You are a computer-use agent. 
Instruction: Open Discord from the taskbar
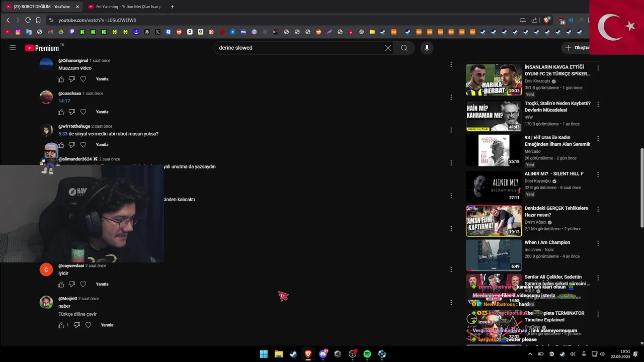(x=323, y=354)
